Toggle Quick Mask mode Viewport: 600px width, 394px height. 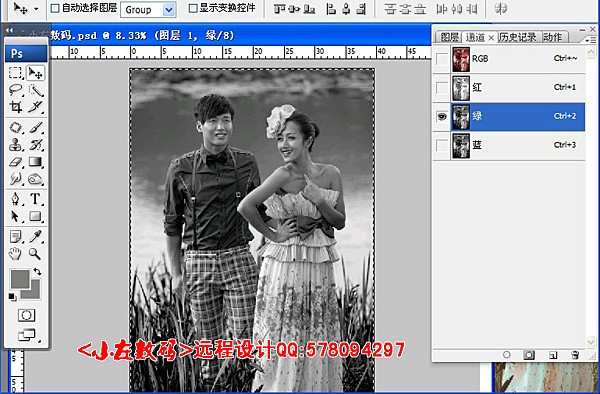pyautogui.click(x=26, y=315)
